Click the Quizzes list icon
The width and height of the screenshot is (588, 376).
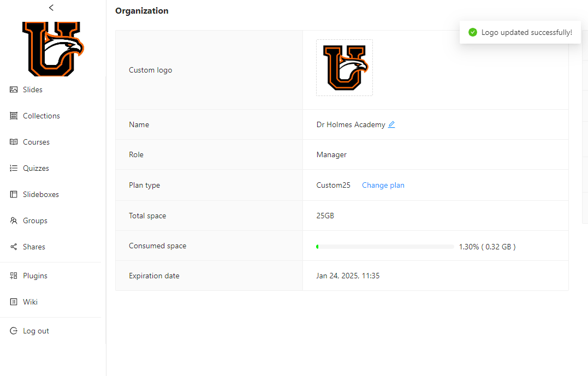click(x=14, y=168)
